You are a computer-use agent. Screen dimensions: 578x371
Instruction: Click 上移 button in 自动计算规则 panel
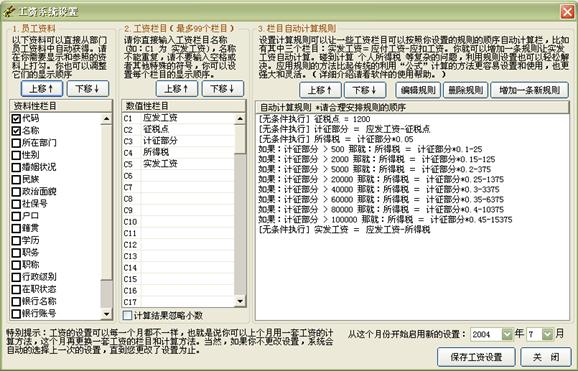[x=320, y=90]
